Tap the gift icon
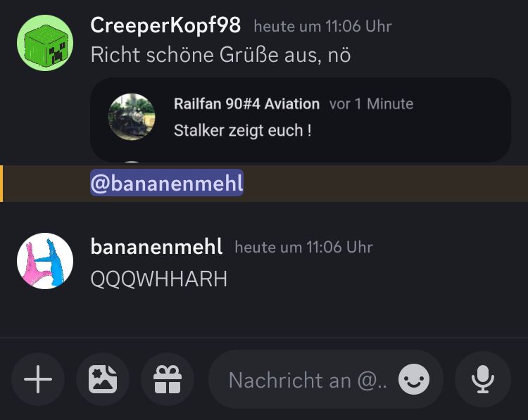Screen dimensions: 528x420 (168, 379)
